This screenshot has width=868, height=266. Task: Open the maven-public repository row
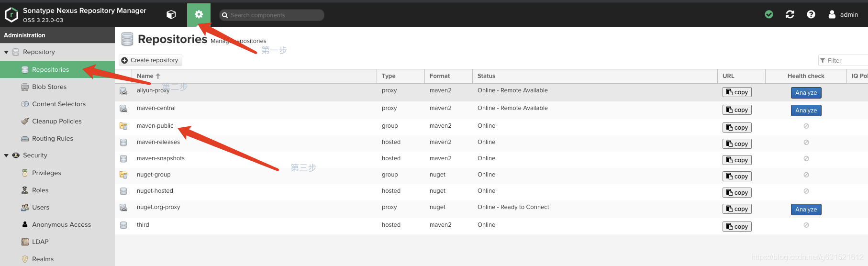(x=491, y=127)
